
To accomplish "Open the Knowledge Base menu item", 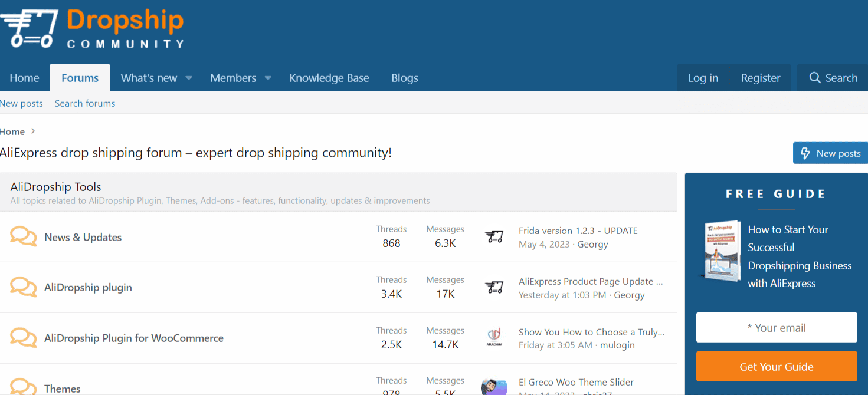I will click(329, 77).
